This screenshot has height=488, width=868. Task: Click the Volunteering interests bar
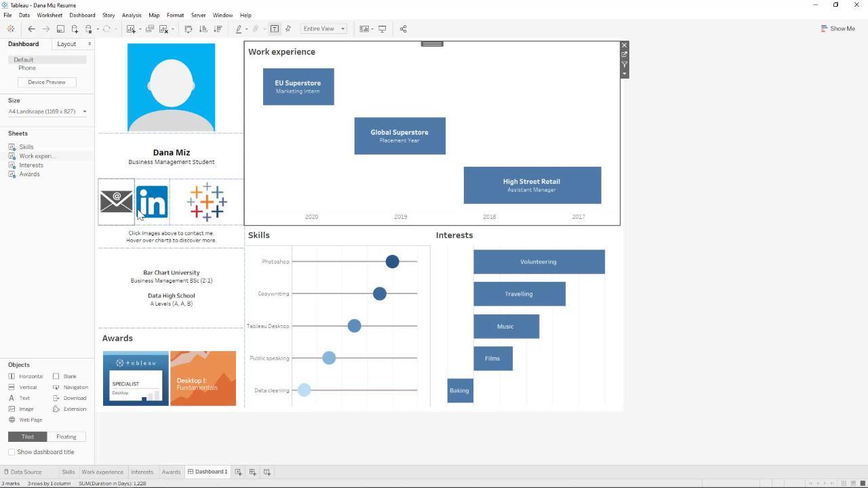539,262
